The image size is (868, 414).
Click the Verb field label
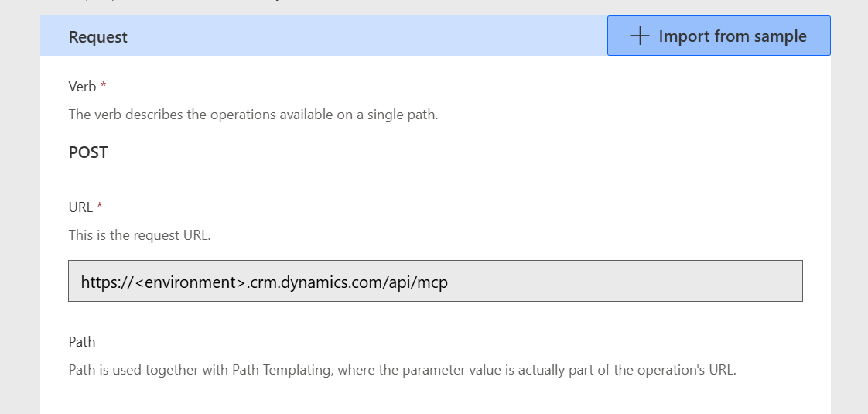(x=82, y=87)
